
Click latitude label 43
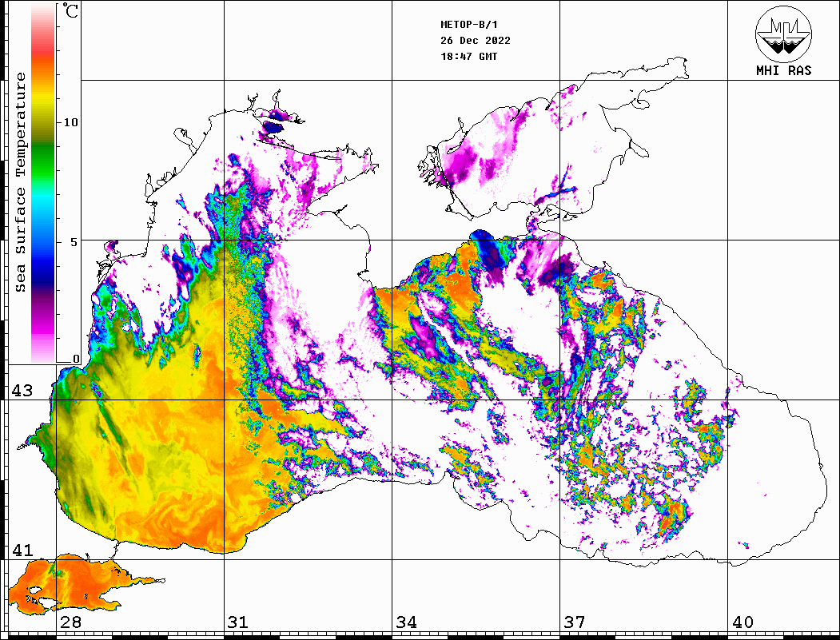[22, 391]
